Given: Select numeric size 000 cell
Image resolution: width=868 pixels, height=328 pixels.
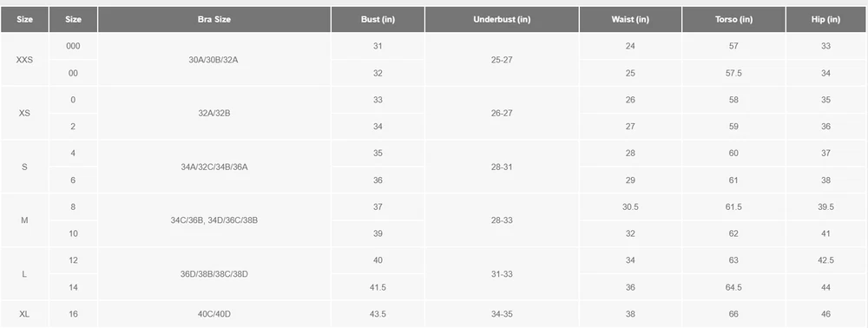Looking at the screenshot, I should (x=73, y=46).
